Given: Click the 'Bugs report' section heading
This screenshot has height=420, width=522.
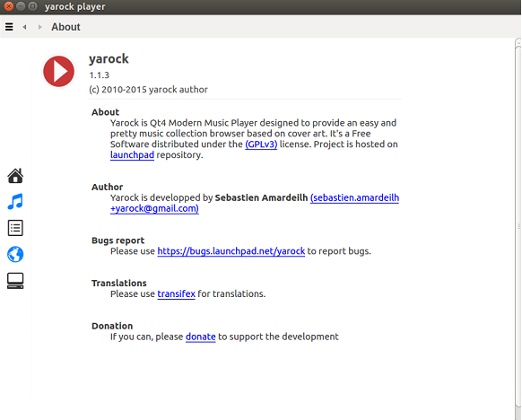Looking at the screenshot, I should (x=117, y=241).
